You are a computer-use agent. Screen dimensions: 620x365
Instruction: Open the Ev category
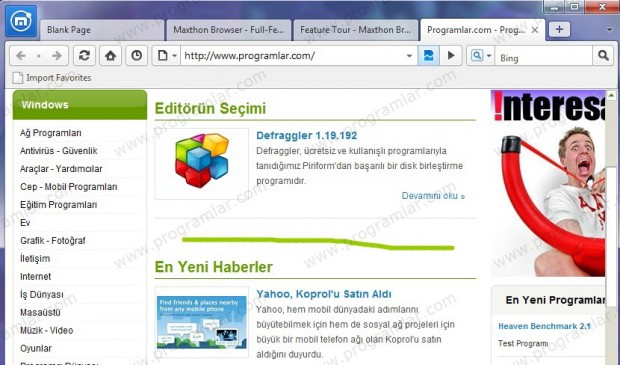(x=25, y=223)
